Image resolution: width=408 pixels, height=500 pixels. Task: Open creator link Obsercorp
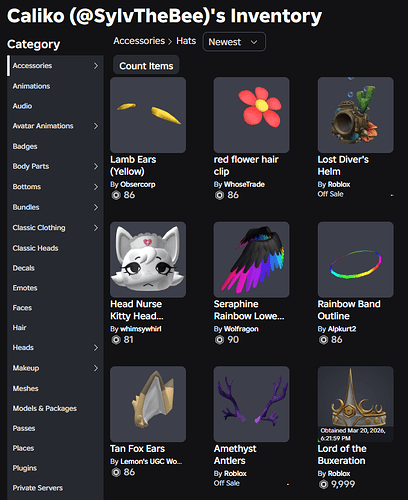tap(138, 184)
